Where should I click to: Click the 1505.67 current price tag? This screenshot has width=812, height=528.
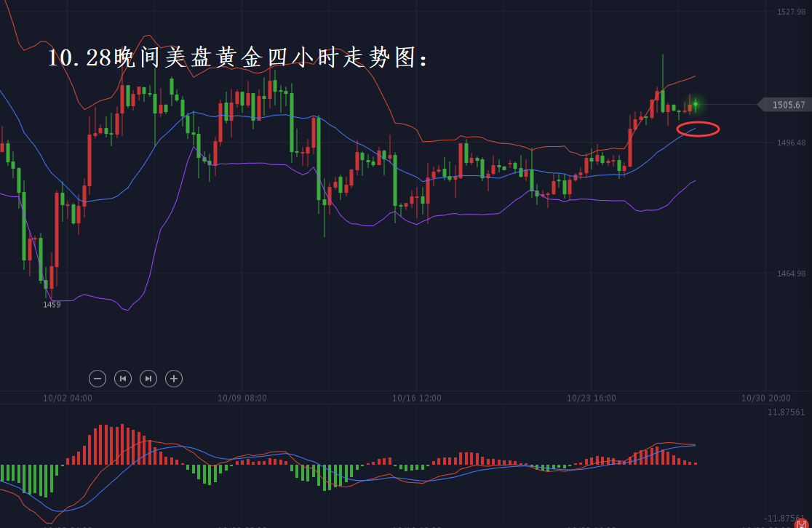[787, 105]
